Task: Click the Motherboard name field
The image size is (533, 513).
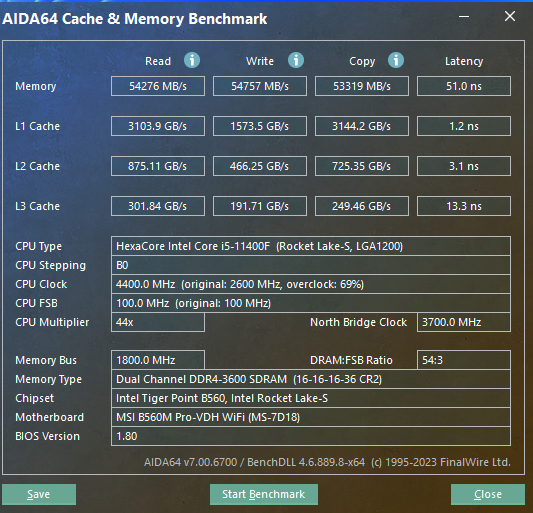Action: 311,417
